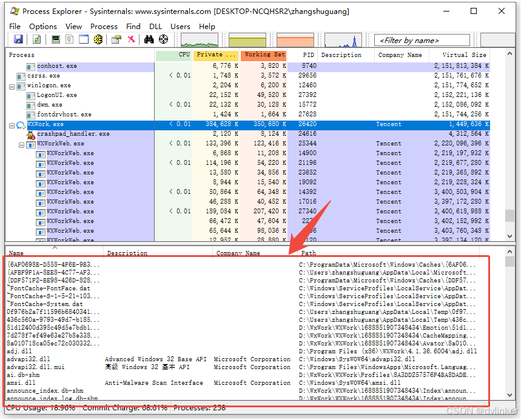This screenshot has width=521, height=420.
Task: Open the Users menu
Action: [180, 26]
